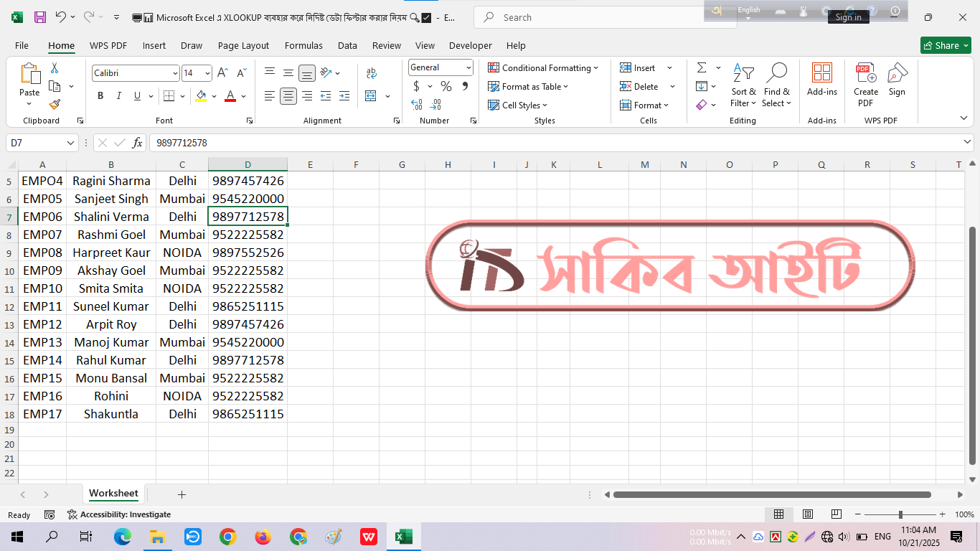This screenshot has width=980, height=551.
Task: Click the Sign in button
Action: coord(848,17)
